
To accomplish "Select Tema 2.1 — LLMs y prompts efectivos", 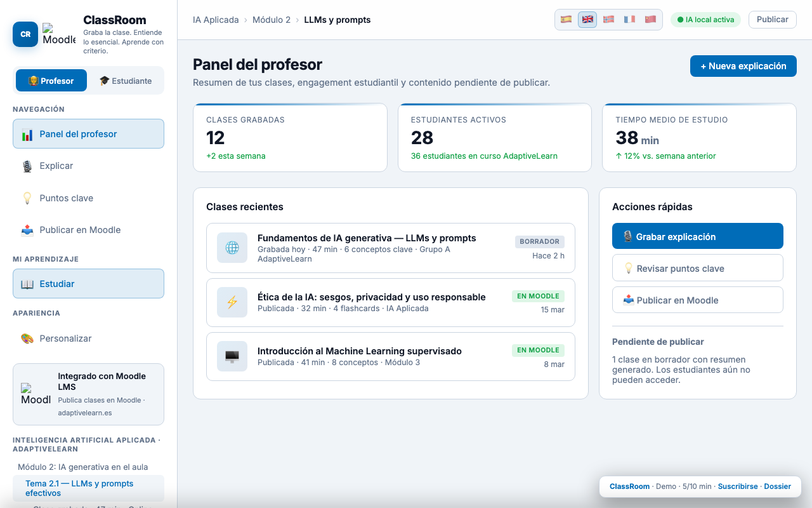I will (x=88, y=488).
